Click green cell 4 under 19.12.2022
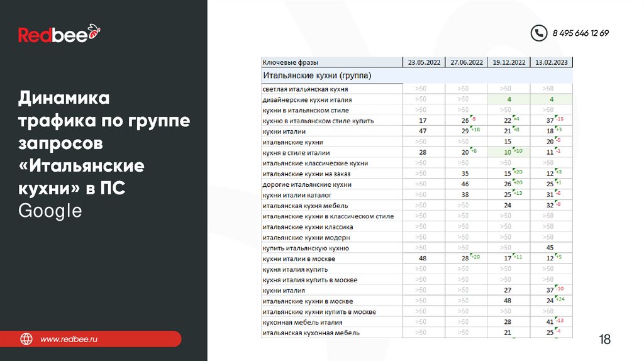 509,99
